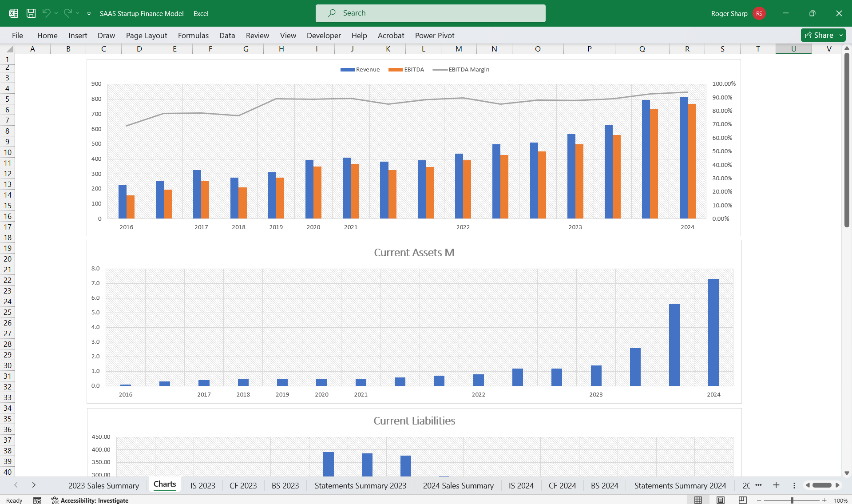Open Statements Summary 2023 sheet

click(x=361, y=486)
